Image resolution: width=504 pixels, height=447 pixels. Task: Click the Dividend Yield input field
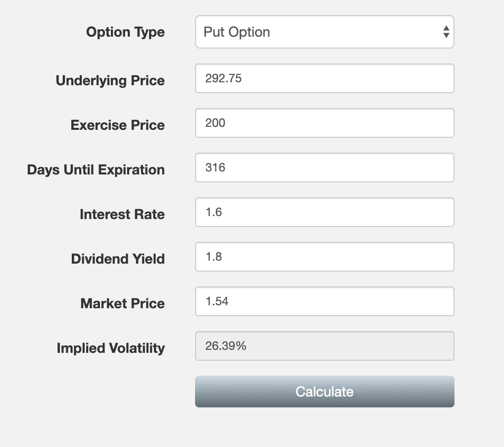coord(324,256)
